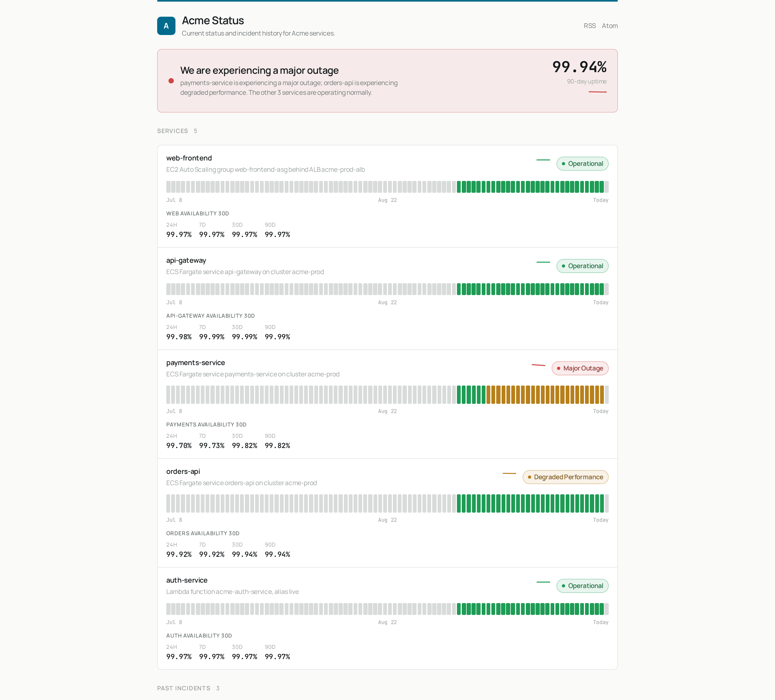The height and width of the screenshot is (700, 775).
Task: Click the payments 24H value 99.70%
Action: (179, 446)
